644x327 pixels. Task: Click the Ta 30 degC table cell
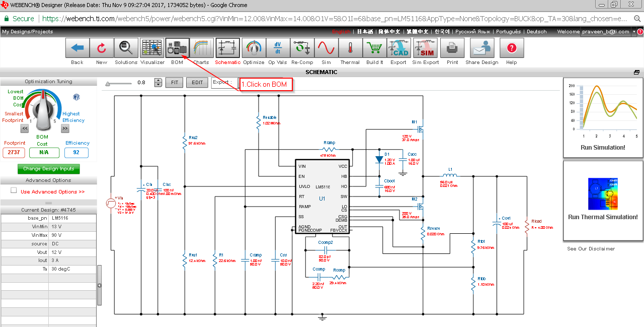pos(72,270)
